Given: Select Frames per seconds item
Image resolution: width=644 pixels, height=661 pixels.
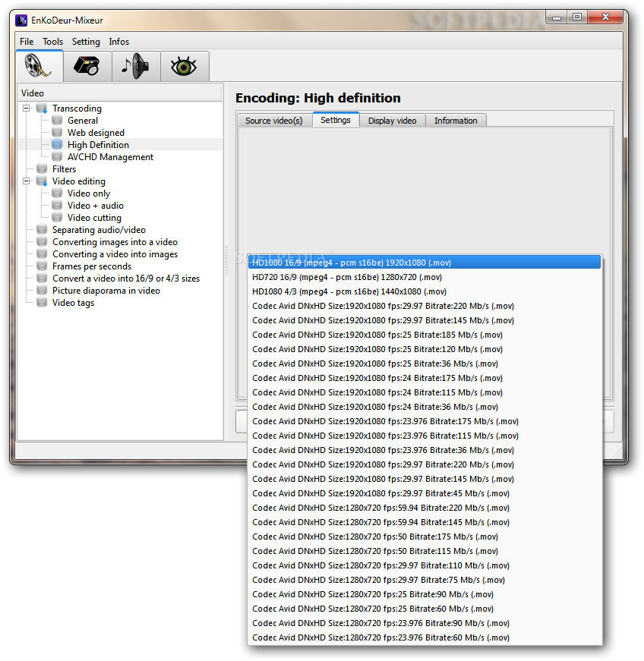Looking at the screenshot, I should click(x=92, y=266).
